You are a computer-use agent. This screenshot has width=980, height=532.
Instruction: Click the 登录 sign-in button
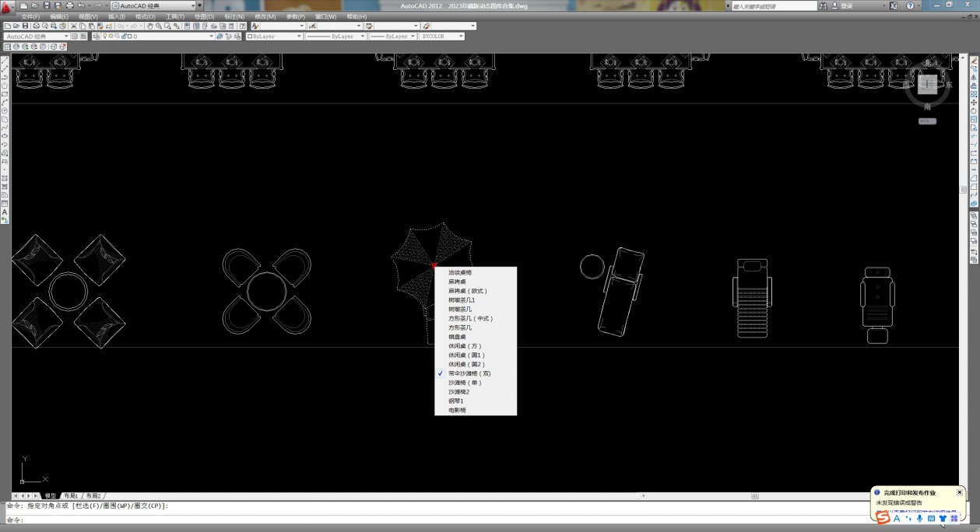(842, 5)
